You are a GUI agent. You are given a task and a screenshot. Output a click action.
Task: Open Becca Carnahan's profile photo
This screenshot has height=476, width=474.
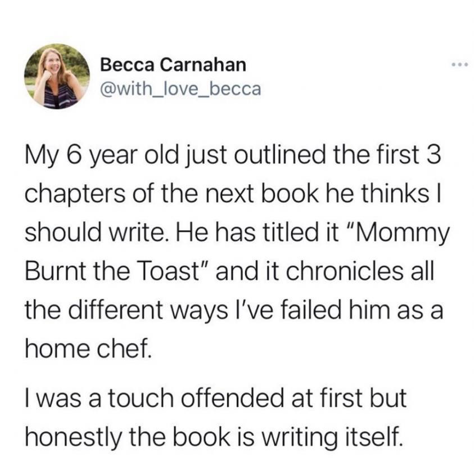click(57, 76)
